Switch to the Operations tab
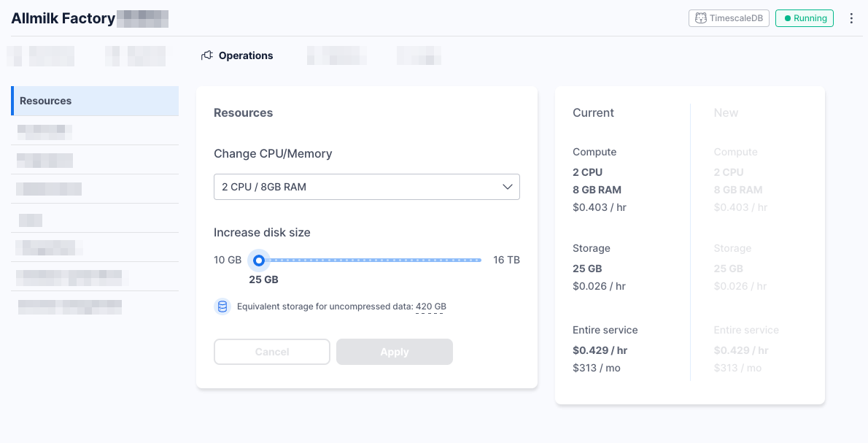Screen dimensions: 868x443 coord(237,55)
